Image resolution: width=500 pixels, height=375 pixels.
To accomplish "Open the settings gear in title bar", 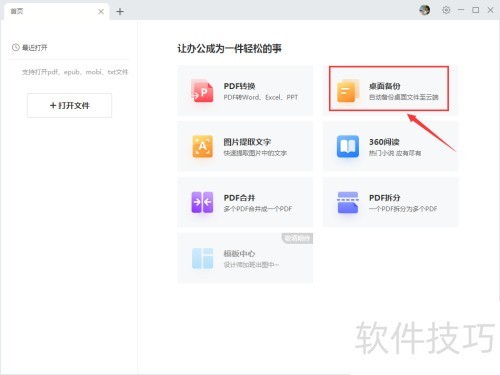I will (446, 10).
